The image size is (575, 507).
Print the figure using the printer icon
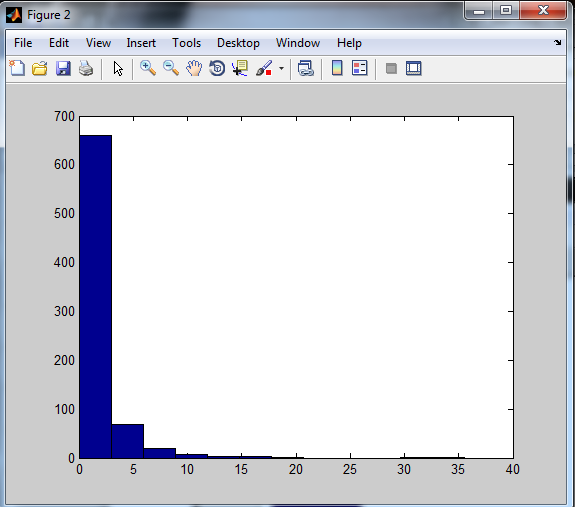(86, 68)
